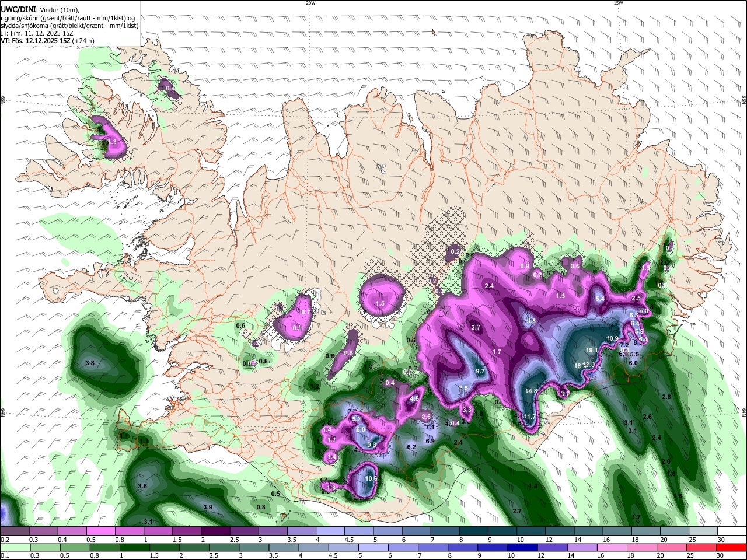Click the 3.6 value over the southwest sea
Screen dimensions: 747x560
pyautogui.click(x=142, y=486)
